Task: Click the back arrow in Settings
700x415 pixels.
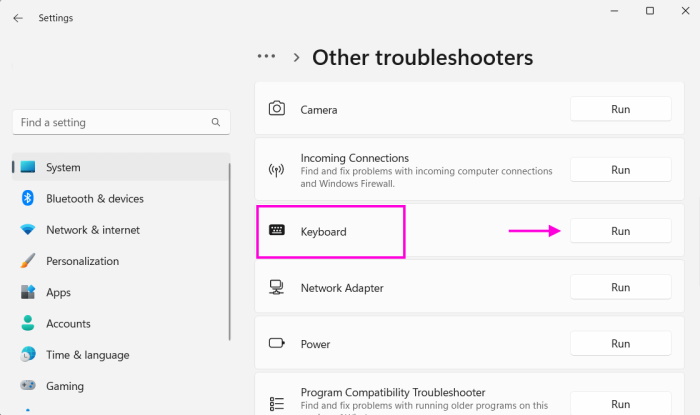Action: 18,18
